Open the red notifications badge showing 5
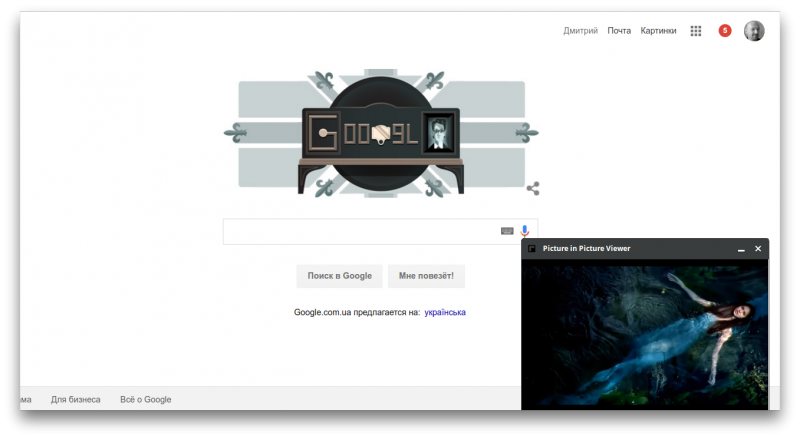The width and height of the screenshot is (800, 439). click(x=724, y=31)
